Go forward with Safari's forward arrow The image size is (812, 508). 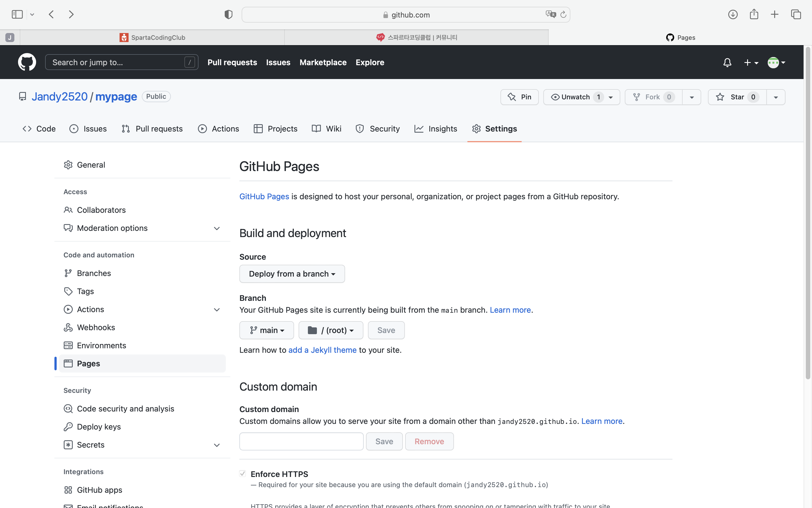click(x=71, y=14)
